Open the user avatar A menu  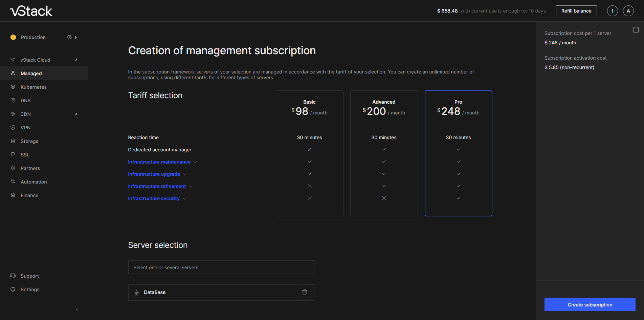tap(628, 11)
